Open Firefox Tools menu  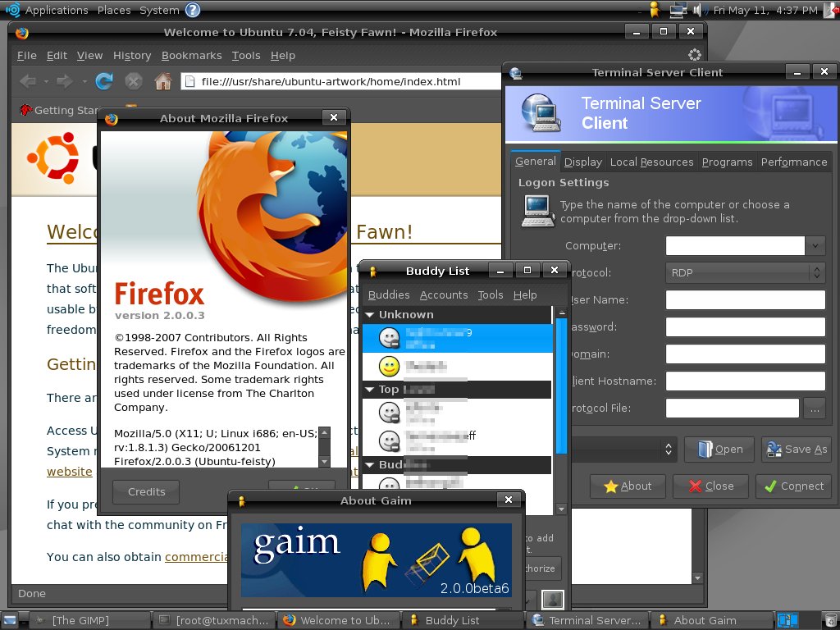pos(246,55)
